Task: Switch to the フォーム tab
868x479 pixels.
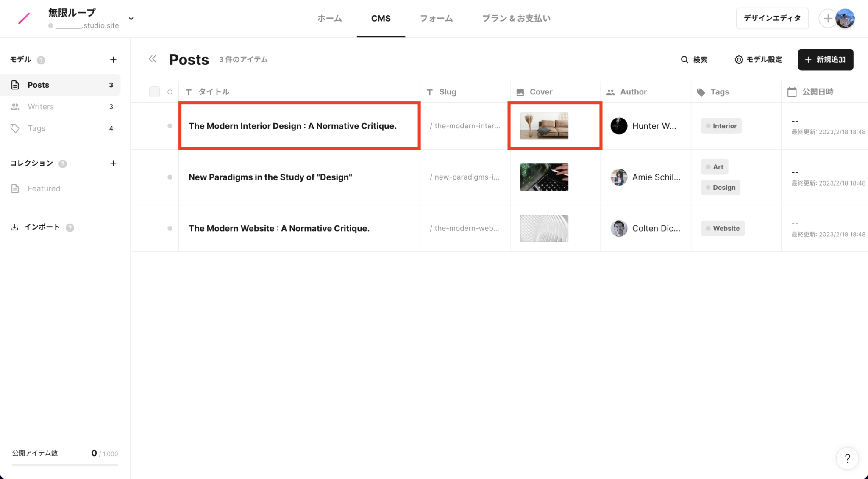Action: click(x=436, y=19)
